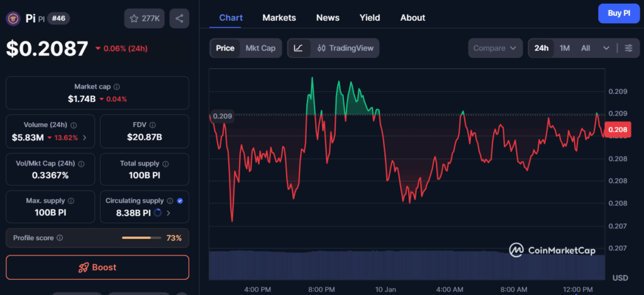
Task: Click the Pi coin logo
Action: click(13, 18)
